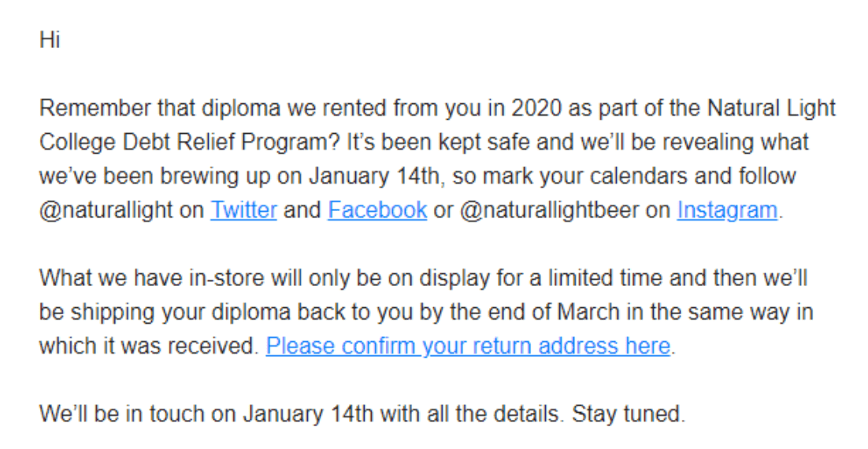Click the "Hi" greeting text
The height and width of the screenshot is (449, 868).
(50, 40)
